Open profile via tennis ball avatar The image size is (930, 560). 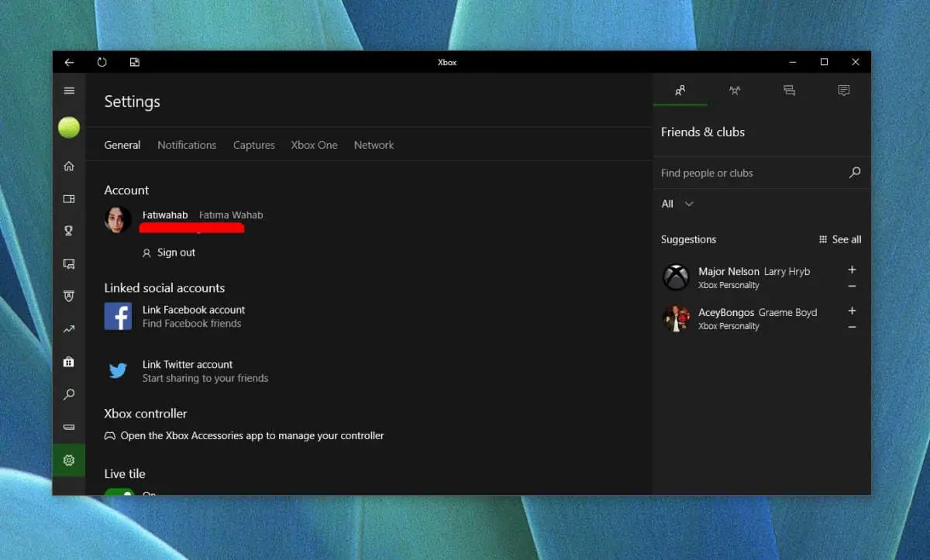point(69,127)
